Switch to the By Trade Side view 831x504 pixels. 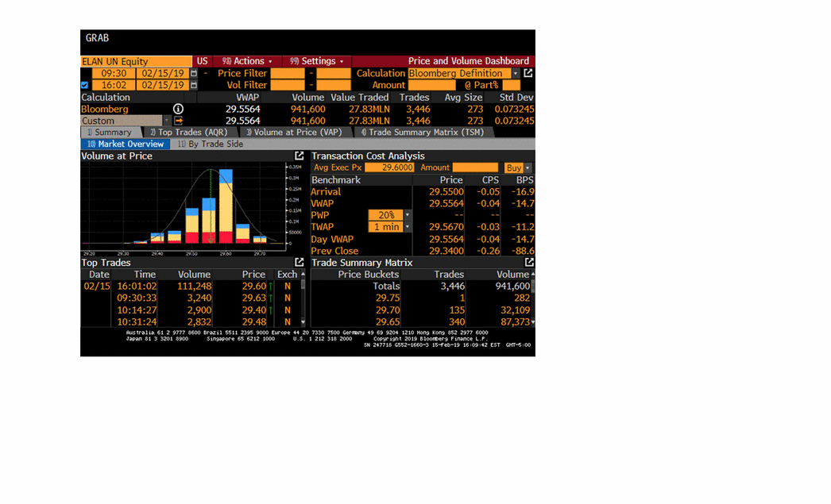click(x=210, y=144)
